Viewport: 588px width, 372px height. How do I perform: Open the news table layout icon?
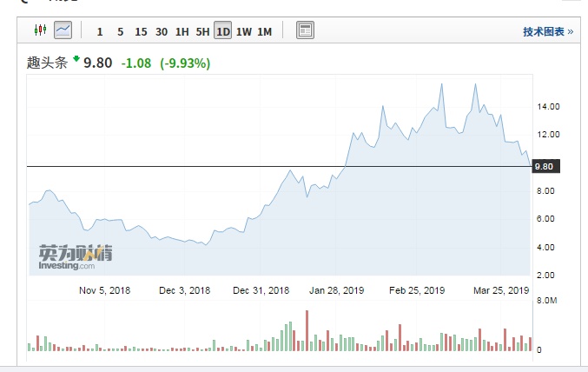point(305,30)
